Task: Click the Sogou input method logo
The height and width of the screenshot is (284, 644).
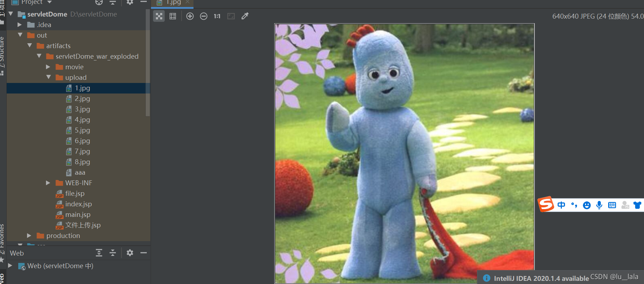Action: click(546, 204)
